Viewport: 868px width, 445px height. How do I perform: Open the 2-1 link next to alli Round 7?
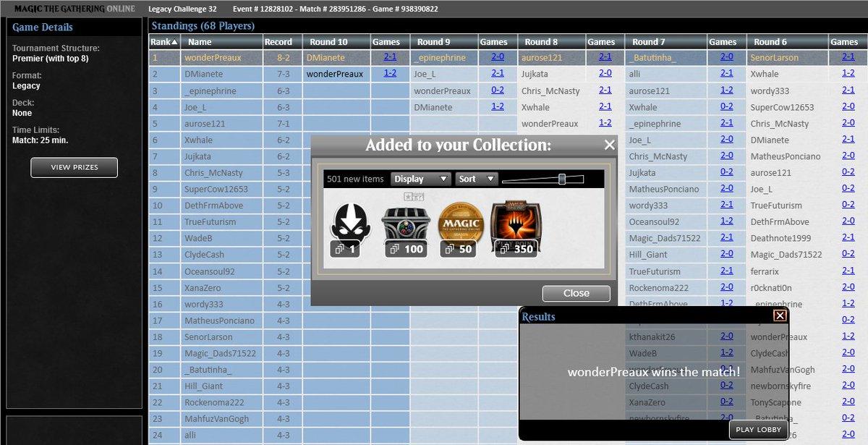coord(727,73)
